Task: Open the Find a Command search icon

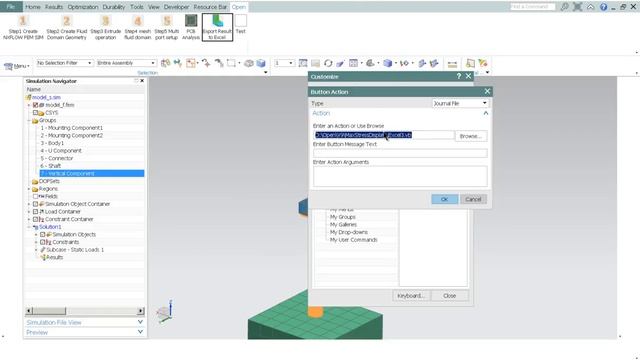Action: (564, 7)
